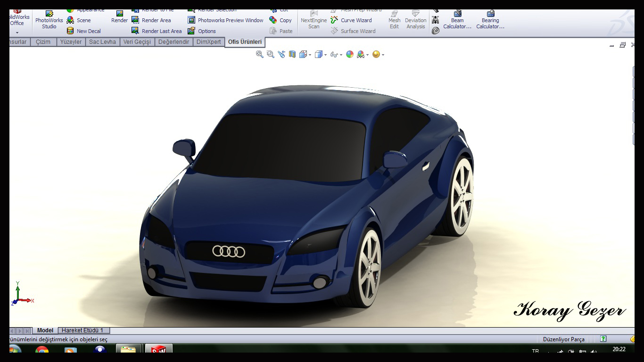Switch to the Sac Levha tab
The image size is (644, 362).
[x=102, y=42]
